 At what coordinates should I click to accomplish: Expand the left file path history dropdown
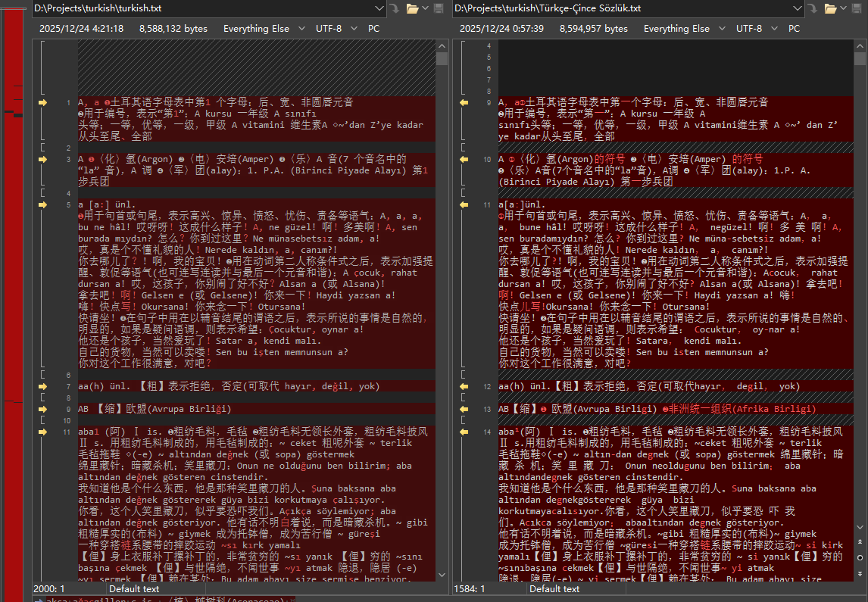click(x=379, y=8)
